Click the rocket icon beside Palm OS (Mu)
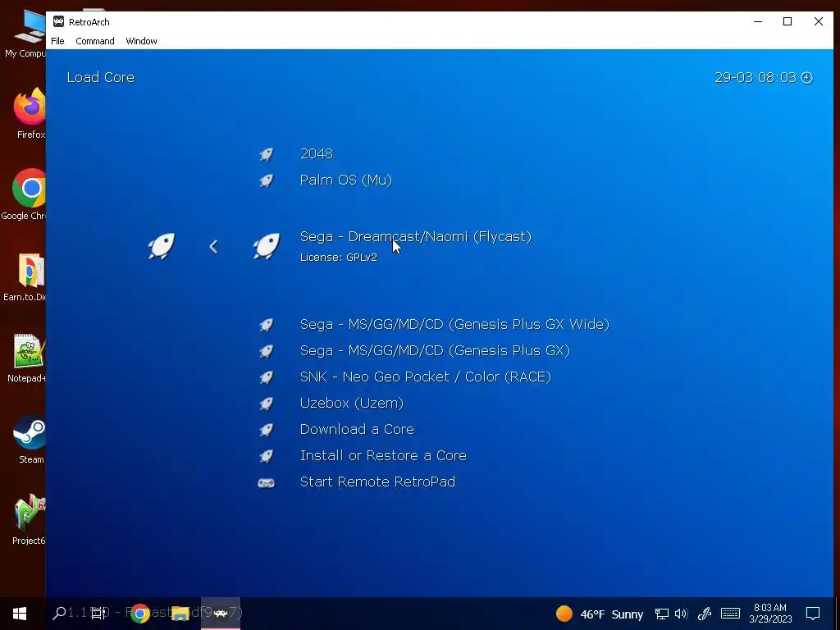Image resolution: width=840 pixels, height=630 pixels. (x=267, y=180)
